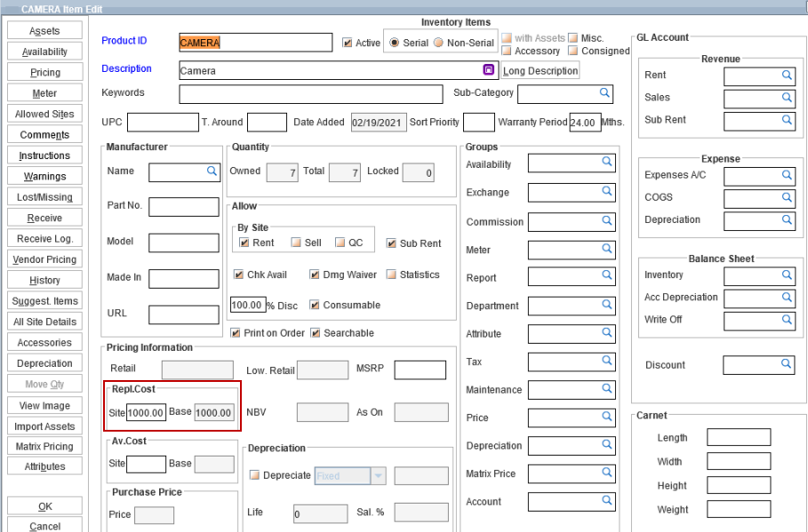This screenshot has height=532, width=808.
Task: Uncheck the Dmg Waiver checkbox
Action: (x=315, y=274)
